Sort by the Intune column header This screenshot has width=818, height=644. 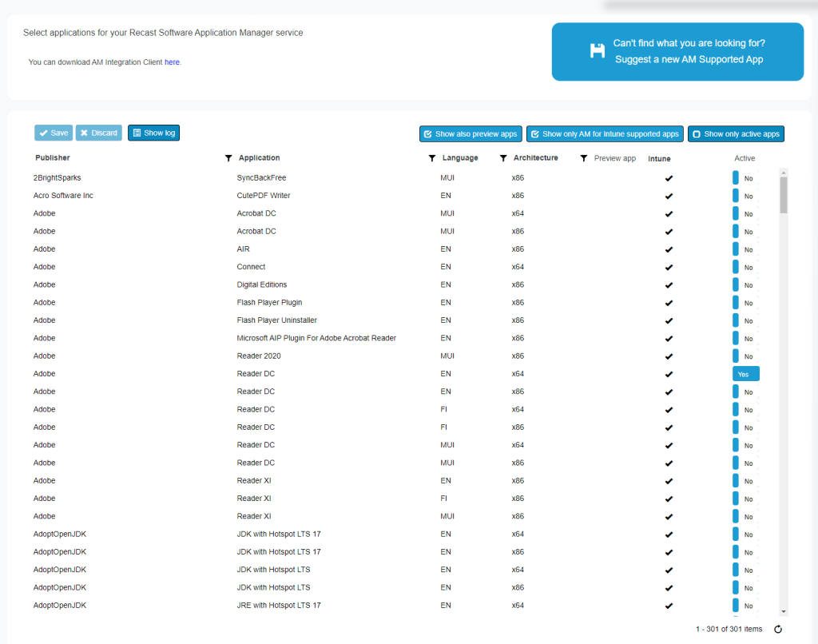tap(659, 159)
